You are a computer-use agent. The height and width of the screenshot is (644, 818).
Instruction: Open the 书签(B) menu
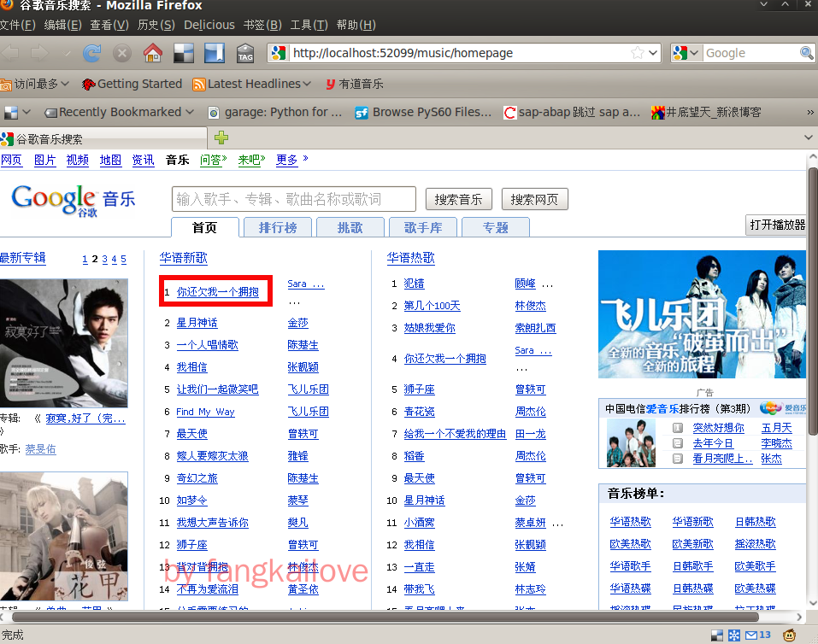(262, 25)
